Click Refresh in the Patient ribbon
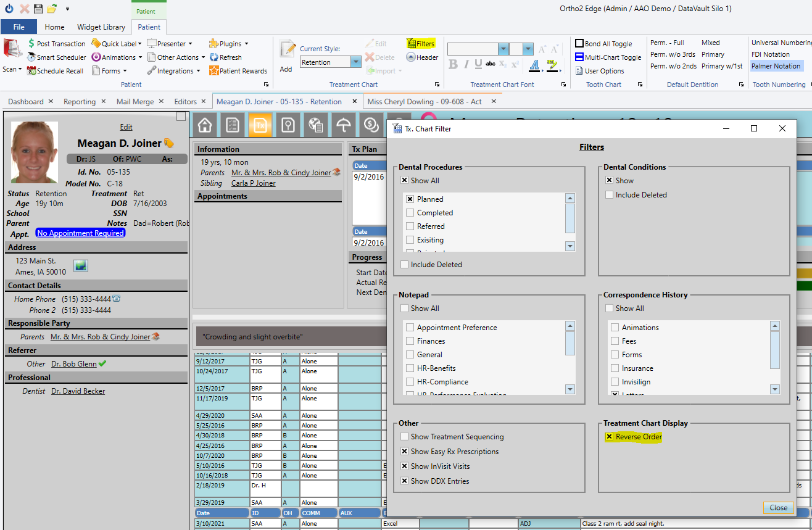Screen dimensions: 812x530 225,57
